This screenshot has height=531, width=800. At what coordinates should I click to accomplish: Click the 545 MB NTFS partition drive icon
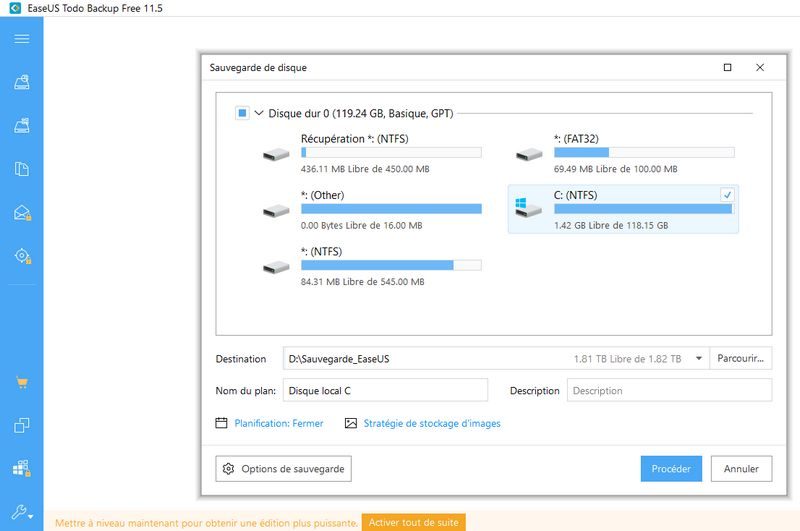point(276,267)
